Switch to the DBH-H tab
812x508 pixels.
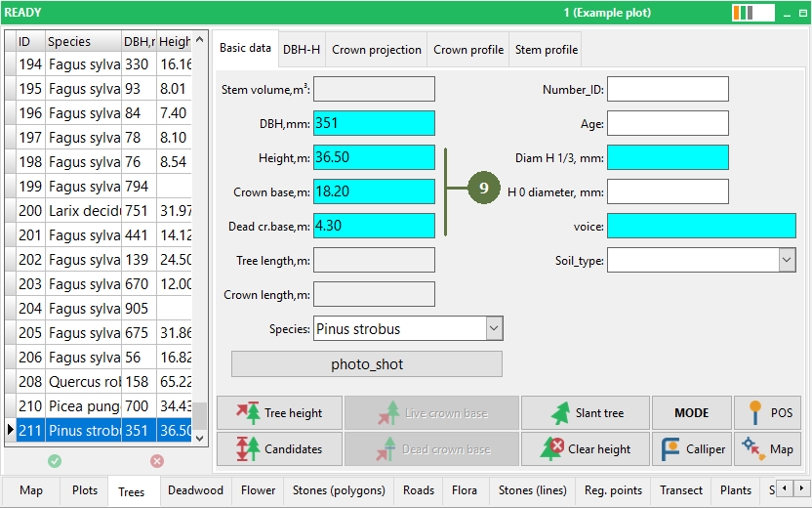302,50
